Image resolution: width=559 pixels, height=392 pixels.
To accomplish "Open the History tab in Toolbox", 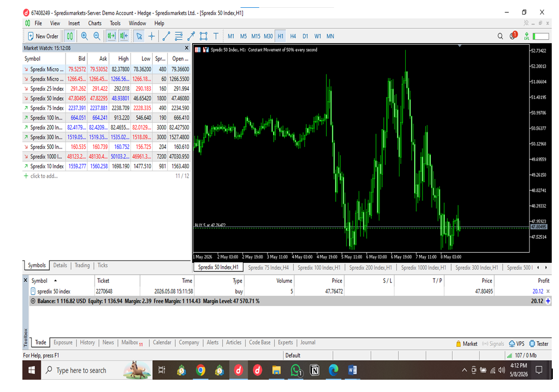I will (x=87, y=342).
